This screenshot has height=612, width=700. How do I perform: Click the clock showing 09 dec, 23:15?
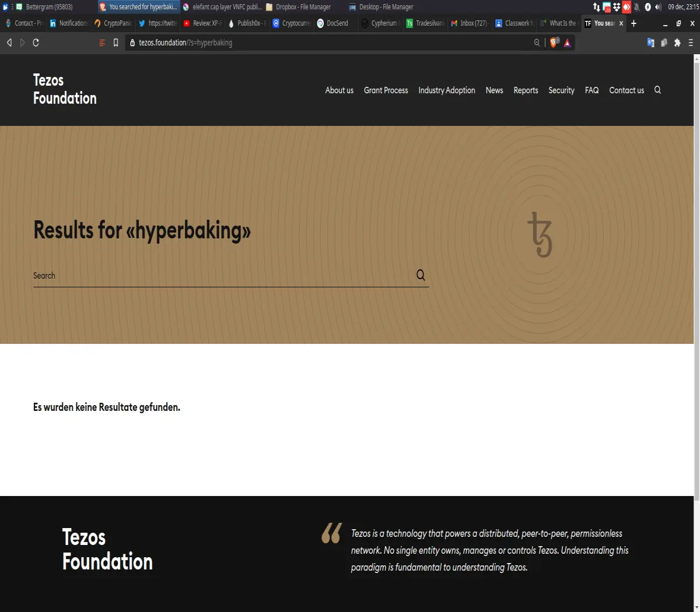point(683,7)
